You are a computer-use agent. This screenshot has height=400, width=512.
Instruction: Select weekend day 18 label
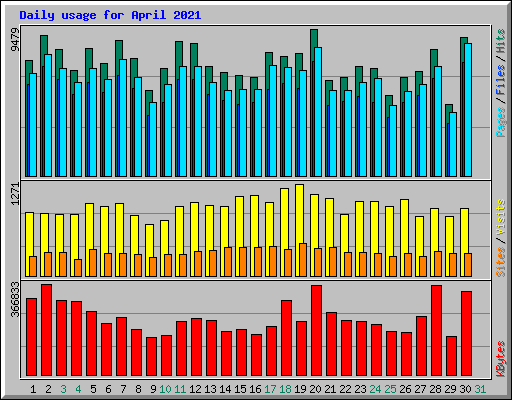tap(285, 389)
